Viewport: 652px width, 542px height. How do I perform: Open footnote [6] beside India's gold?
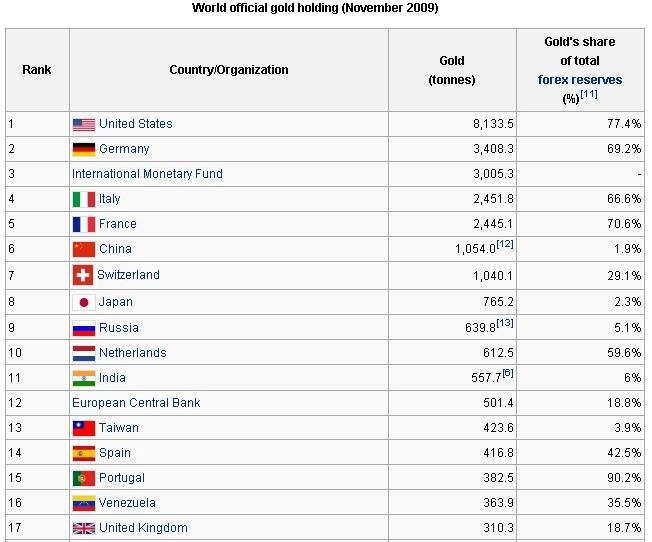tap(508, 373)
